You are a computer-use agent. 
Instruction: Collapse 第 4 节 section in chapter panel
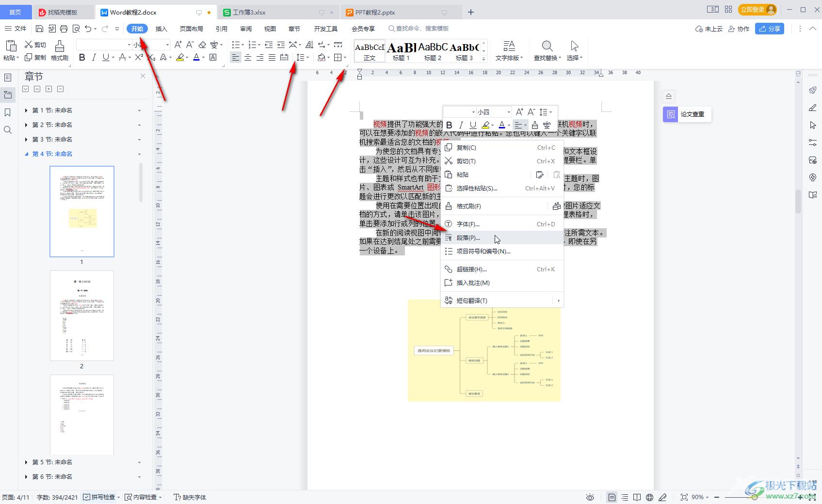pyautogui.click(x=26, y=154)
